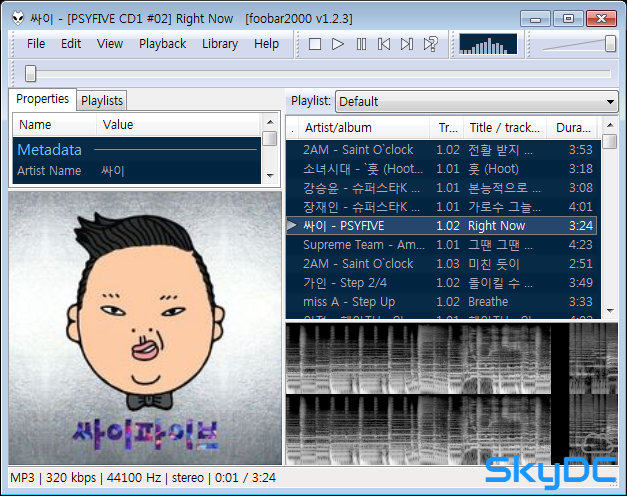Open the Playback menu
Viewport: 627px width, 496px height.
point(162,44)
